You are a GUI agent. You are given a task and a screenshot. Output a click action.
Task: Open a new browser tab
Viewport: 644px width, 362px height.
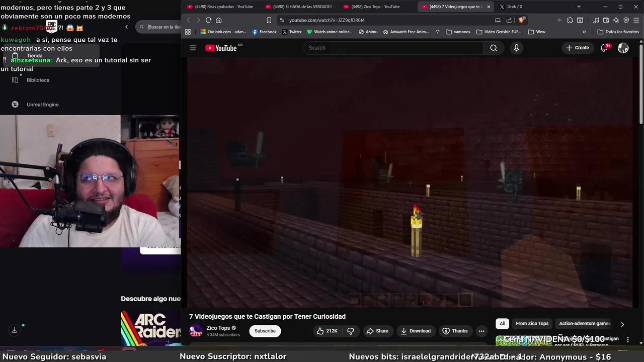(x=579, y=7)
